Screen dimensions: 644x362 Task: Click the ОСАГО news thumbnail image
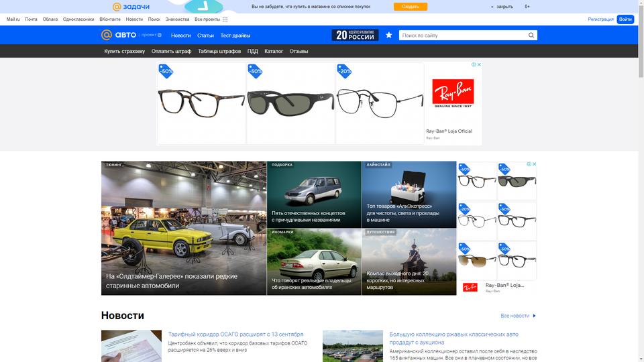coord(131,346)
